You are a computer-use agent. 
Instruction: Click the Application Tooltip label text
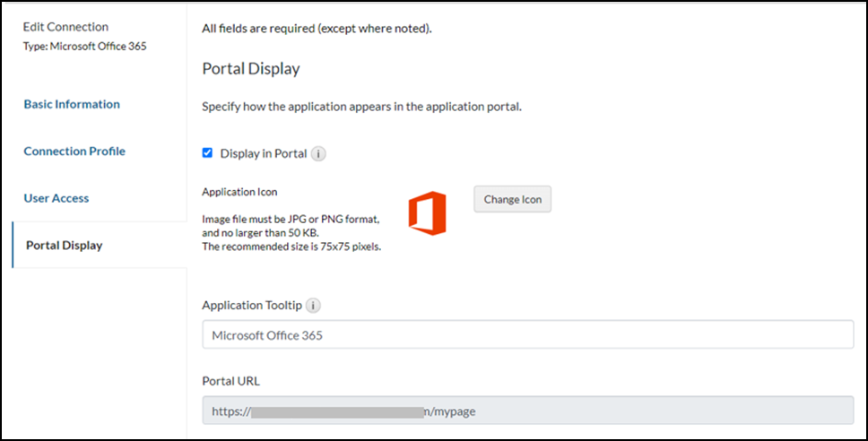pos(252,306)
